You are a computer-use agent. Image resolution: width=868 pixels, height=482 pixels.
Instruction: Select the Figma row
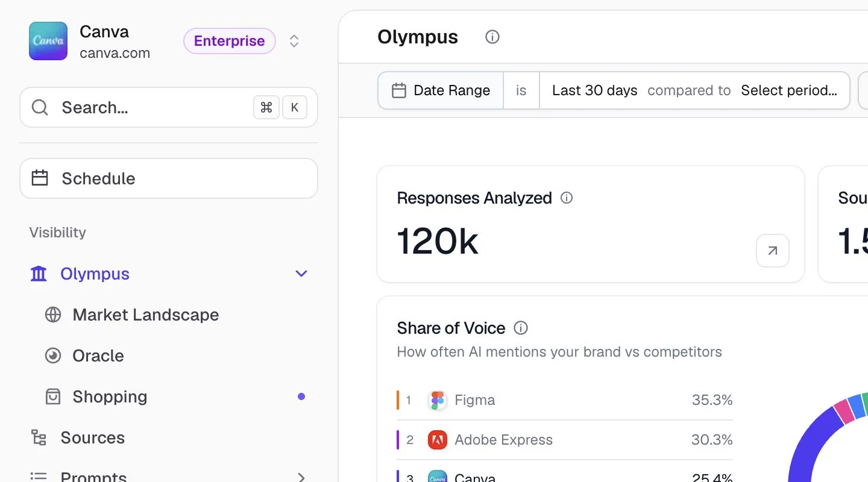(x=565, y=400)
